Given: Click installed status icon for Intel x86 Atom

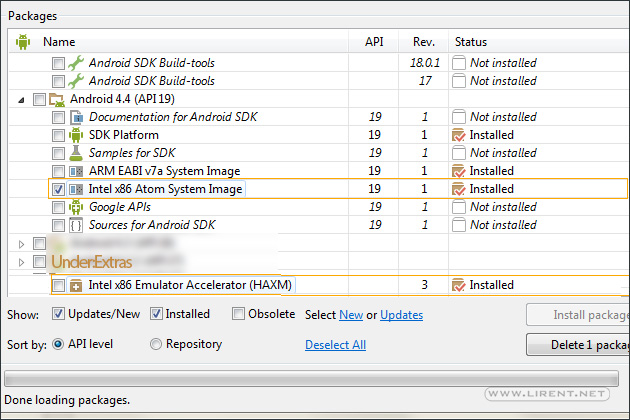Looking at the screenshot, I should 458,189.
